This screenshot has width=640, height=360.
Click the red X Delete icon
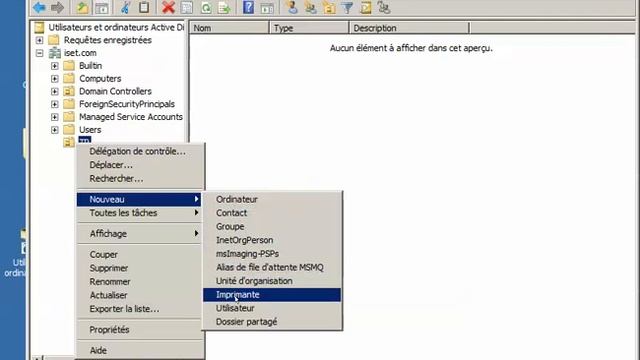(168, 7)
